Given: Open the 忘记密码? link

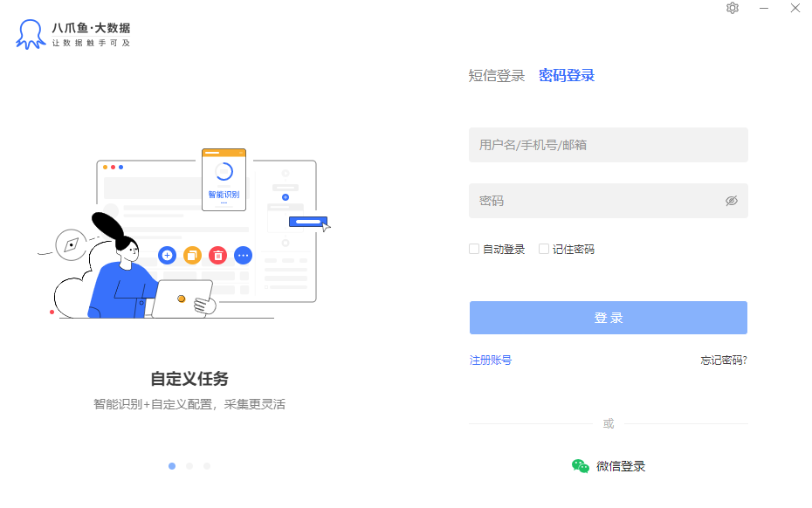Looking at the screenshot, I should [724, 360].
